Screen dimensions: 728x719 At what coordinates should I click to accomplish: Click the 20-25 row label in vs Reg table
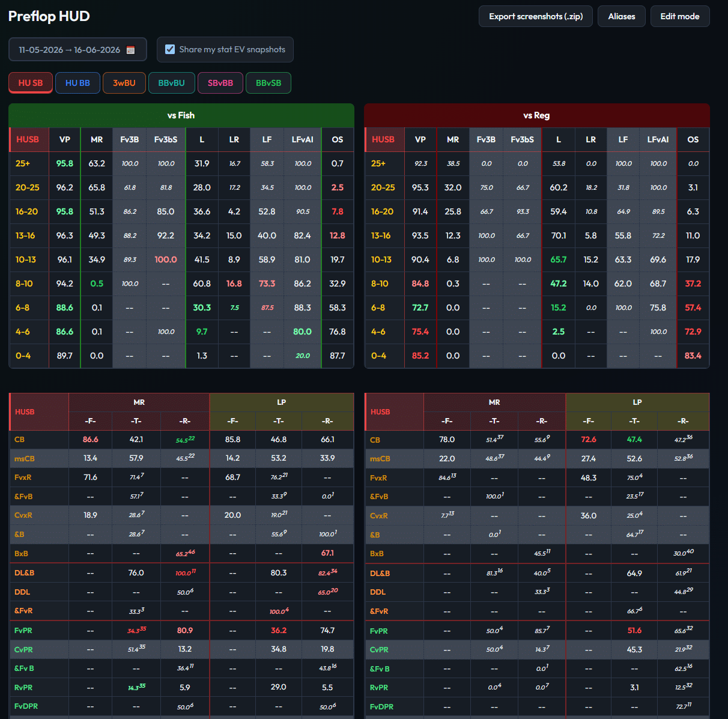(383, 187)
